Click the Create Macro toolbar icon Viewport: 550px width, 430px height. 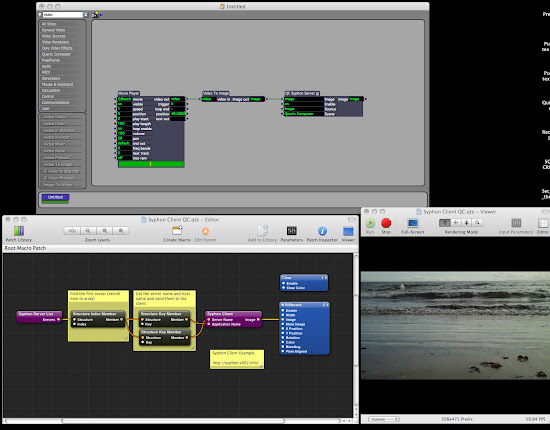[x=177, y=230]
